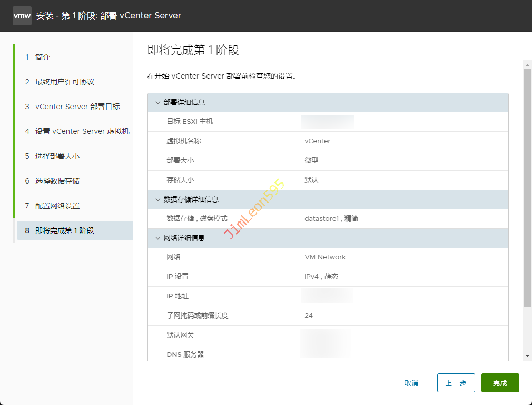Select the 虚拟机名称 vCenter value

tap(318, 141)
